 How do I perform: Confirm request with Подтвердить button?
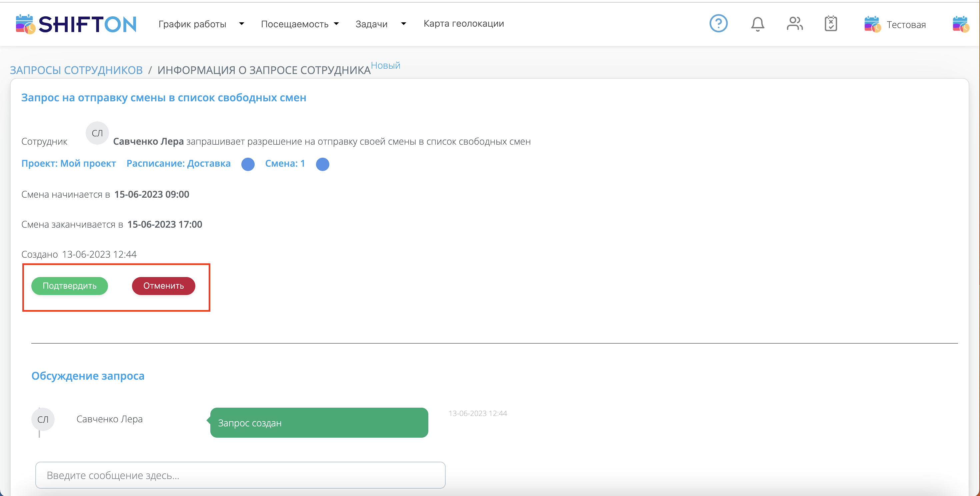[x=70, y=286]
